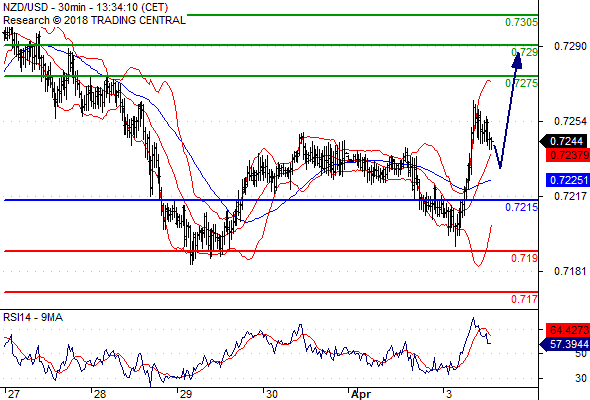Click the 30 date axis label

point(272,394)
